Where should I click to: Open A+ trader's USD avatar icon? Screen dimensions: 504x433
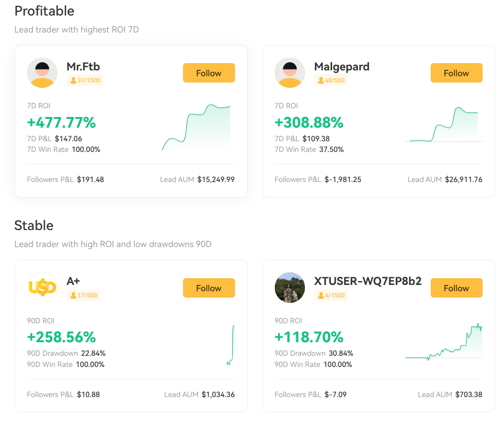pyautogui.click(x=42, y=287)
